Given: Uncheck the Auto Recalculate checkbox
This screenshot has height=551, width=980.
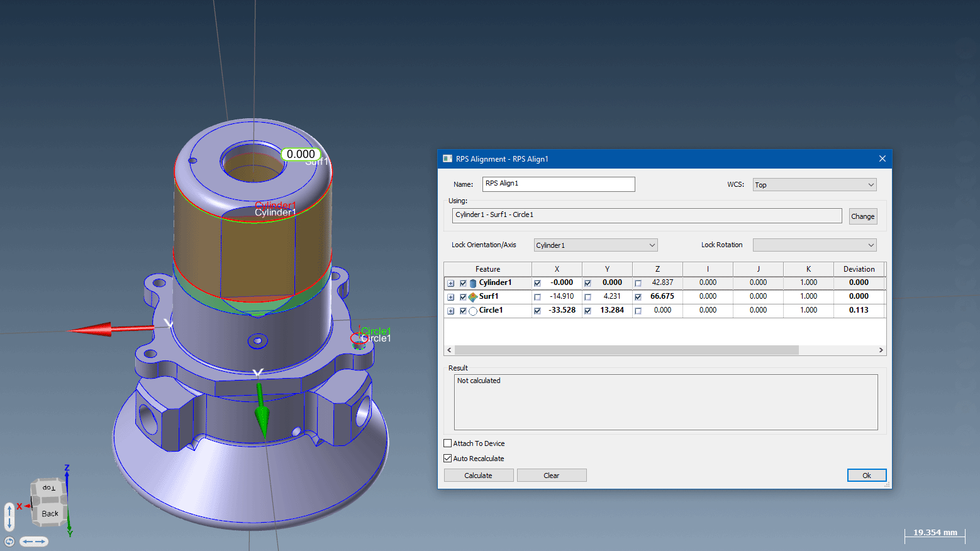Looking at the screenshot, I should [448, 459].
